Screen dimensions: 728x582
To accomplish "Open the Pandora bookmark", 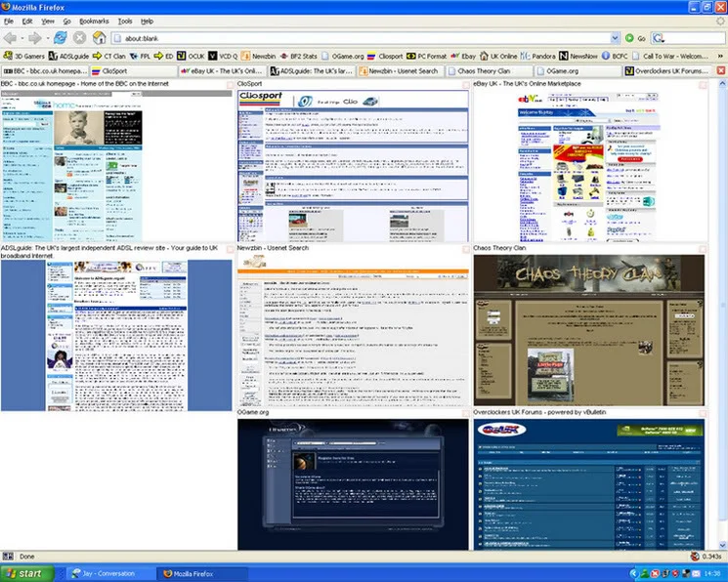I will click(537, 56).
